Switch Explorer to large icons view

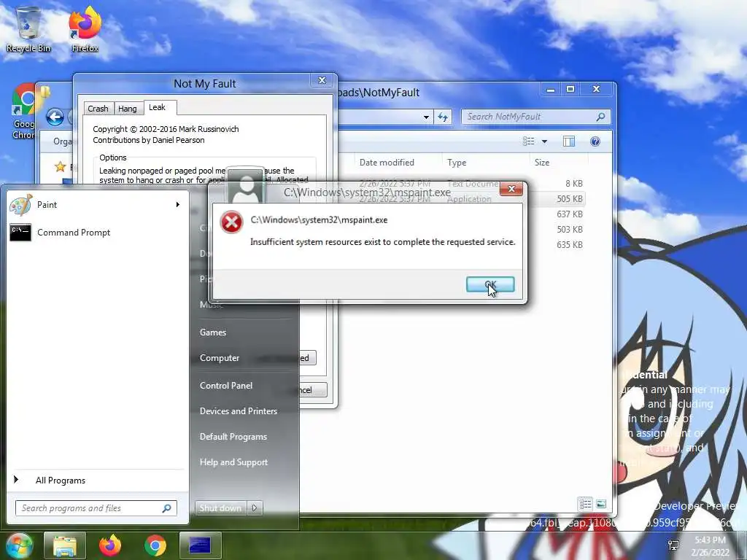(601, 504)
